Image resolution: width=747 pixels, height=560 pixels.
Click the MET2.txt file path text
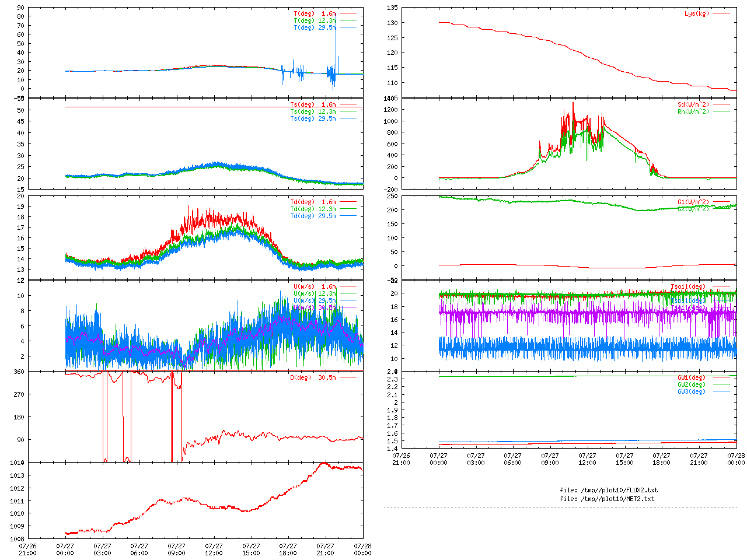(x=607, y=499)
